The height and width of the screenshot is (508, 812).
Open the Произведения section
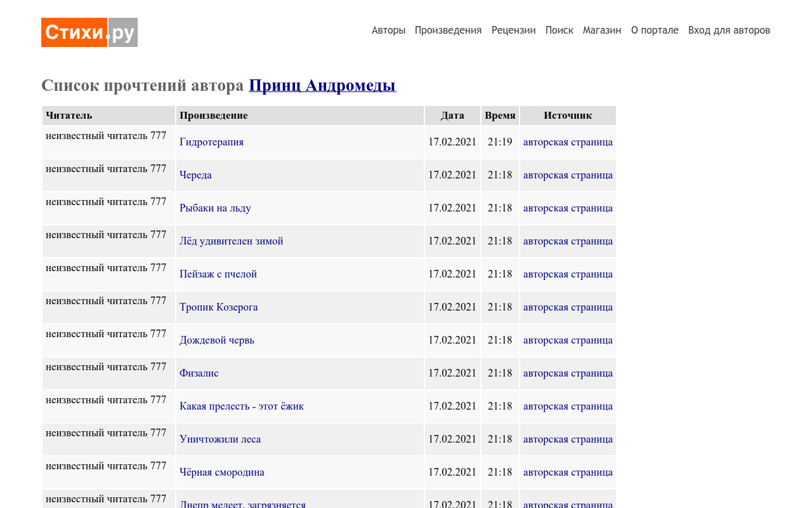(448, 30)
